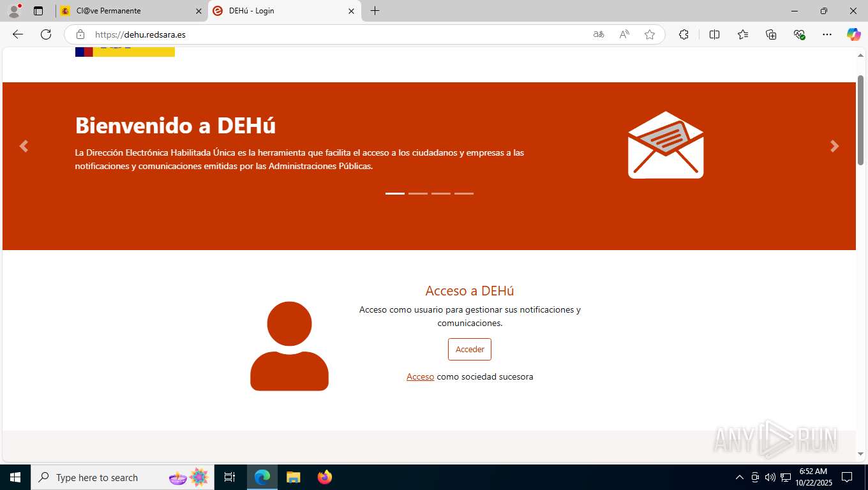Go back to the previous page
Viewport: 868px width, 490px height.
17,34
